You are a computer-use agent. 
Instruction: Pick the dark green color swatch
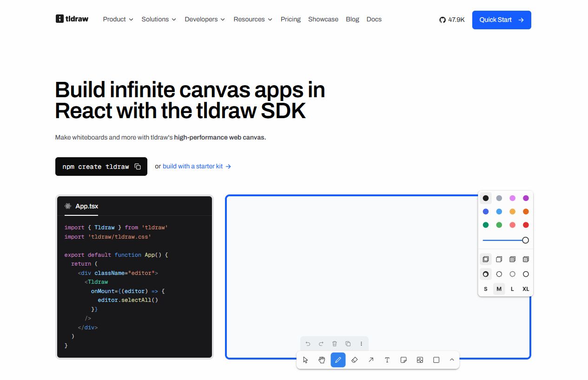click(x=486, y=225)
